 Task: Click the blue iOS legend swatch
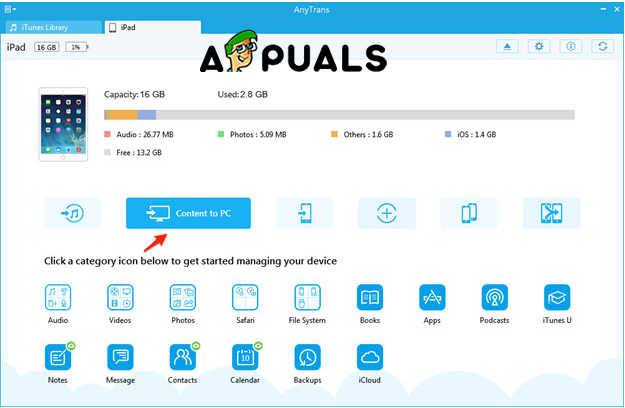coord(448,134)
